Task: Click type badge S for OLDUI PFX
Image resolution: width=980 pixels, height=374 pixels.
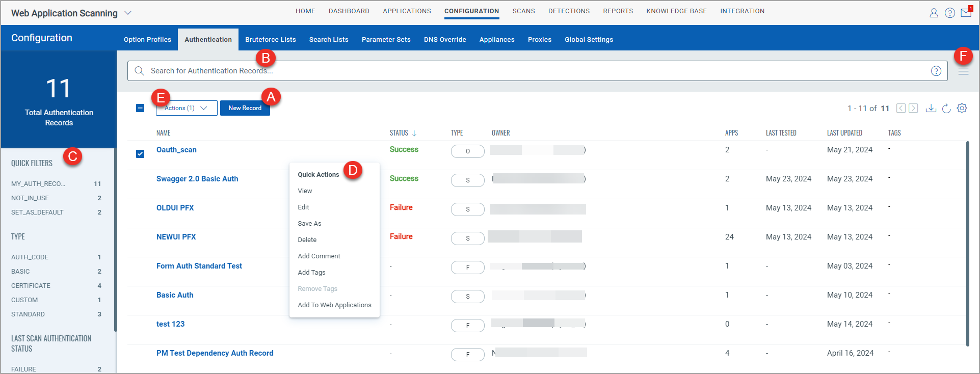Action: pyautogui.click(x=467, y=209)
